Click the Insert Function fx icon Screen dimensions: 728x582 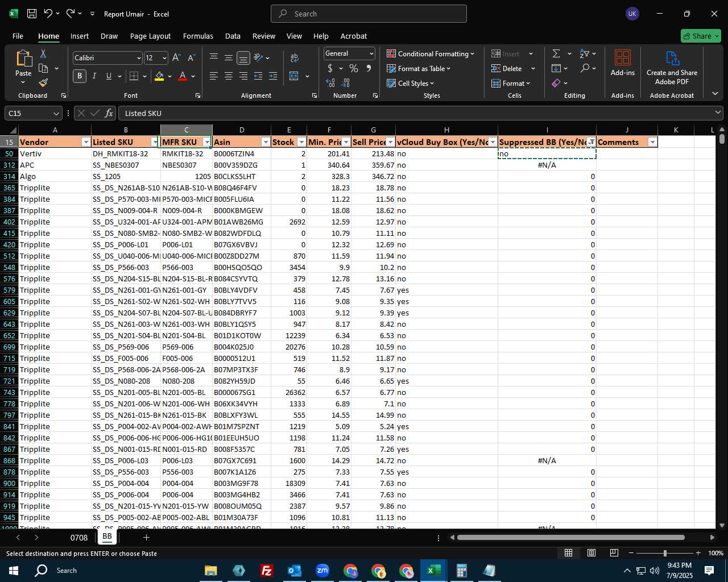tap(109, 113)
